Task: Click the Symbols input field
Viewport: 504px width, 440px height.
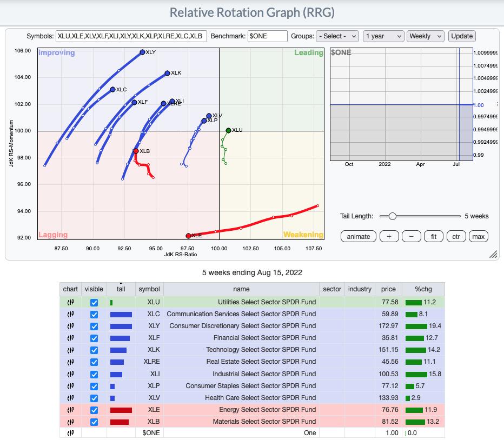Action: (131, 36)
